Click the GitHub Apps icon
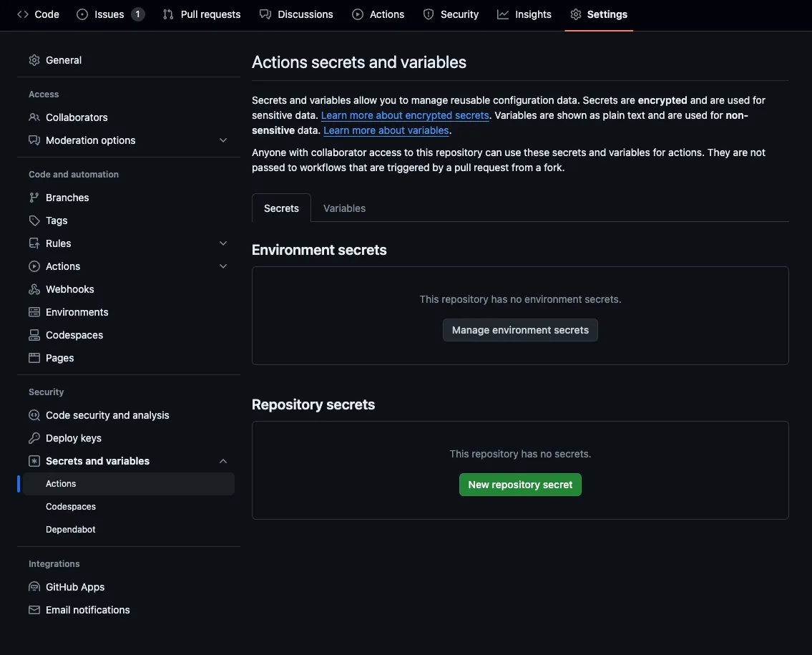Image resolution: width=812 pixels, height=655 pixels. 34,587
